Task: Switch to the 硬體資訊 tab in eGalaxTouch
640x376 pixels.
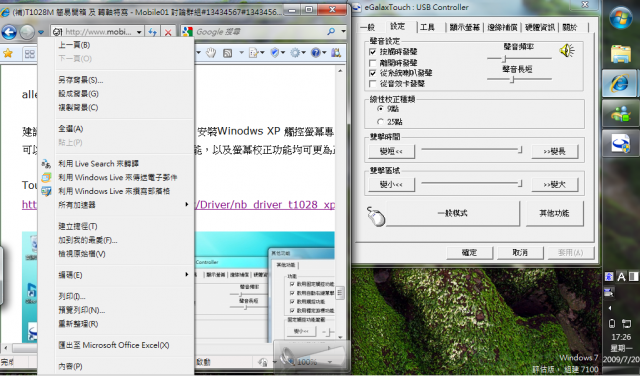Action: [x=540, y=27]
